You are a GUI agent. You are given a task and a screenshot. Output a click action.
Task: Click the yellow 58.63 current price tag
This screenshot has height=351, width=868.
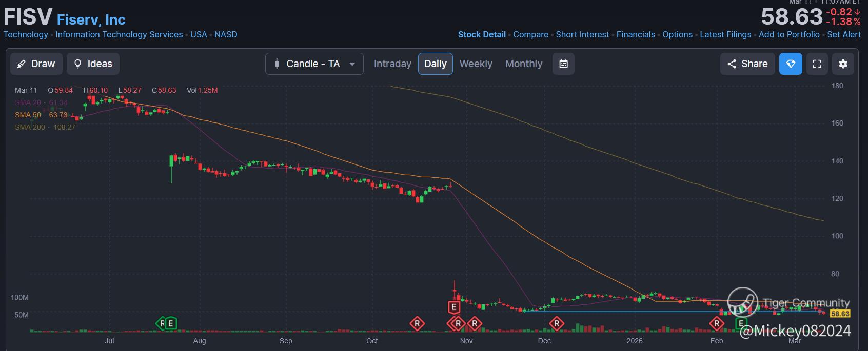tap(840, 314)
